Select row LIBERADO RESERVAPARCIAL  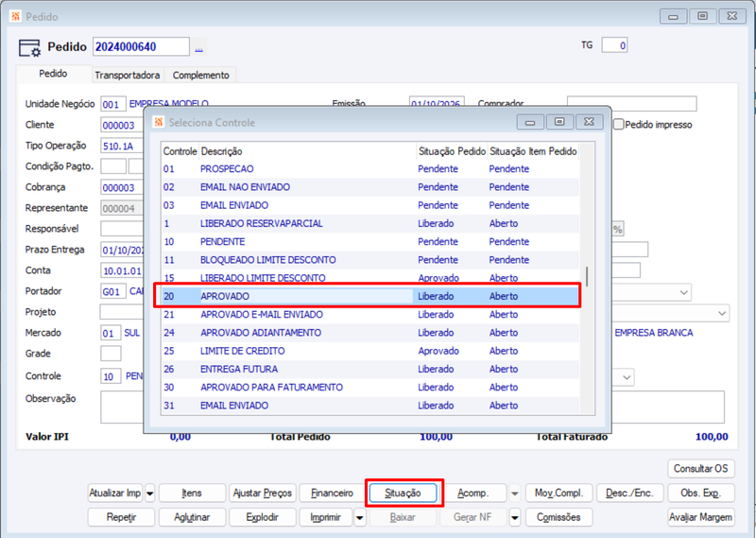pyautogui.click(x=370, y=224)
